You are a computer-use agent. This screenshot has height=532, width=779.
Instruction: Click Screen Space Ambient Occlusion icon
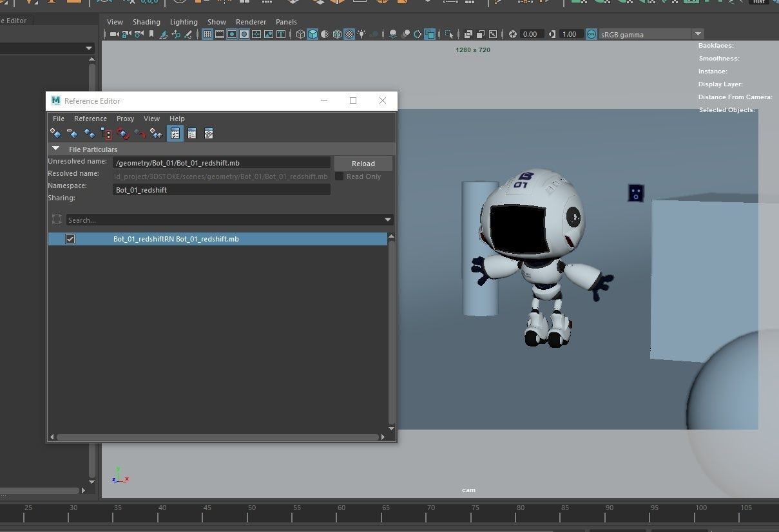[x=393, y=34]
